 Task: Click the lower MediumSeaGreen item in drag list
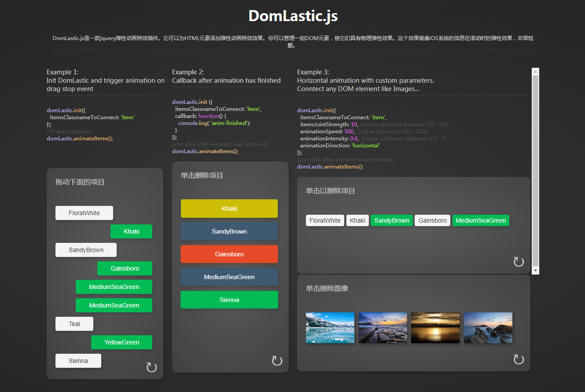tap(114, 305)
